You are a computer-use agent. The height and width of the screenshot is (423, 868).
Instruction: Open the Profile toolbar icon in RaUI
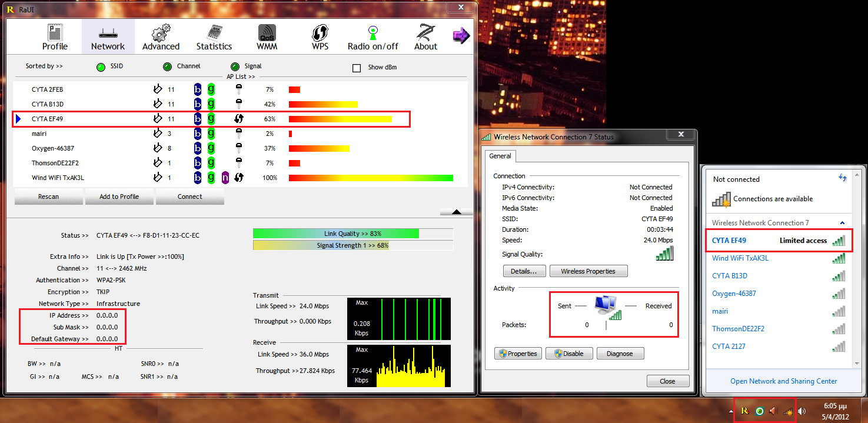click(x=55, y=36)
